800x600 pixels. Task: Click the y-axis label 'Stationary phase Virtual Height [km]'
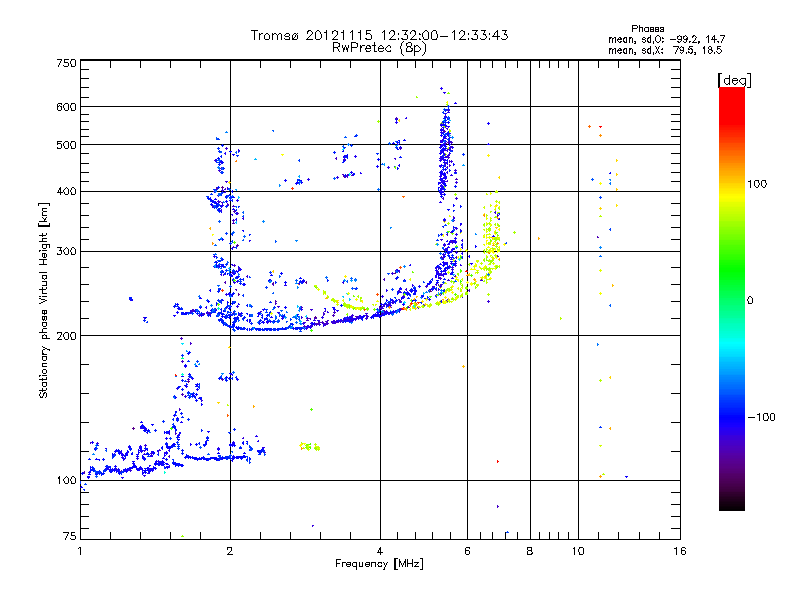(44, 300)
